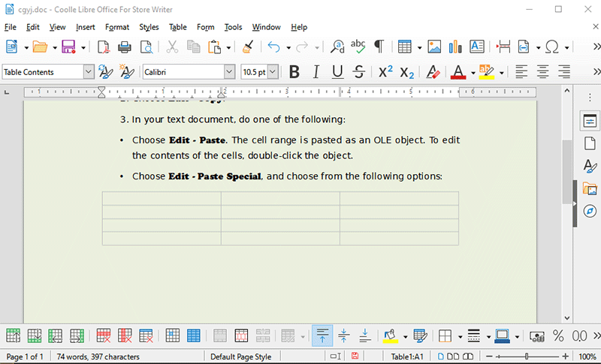Insert a chart using the toolbar icon
Image resolution: width=601 pixels, height=364 pixels.
[x=455, y=47]
